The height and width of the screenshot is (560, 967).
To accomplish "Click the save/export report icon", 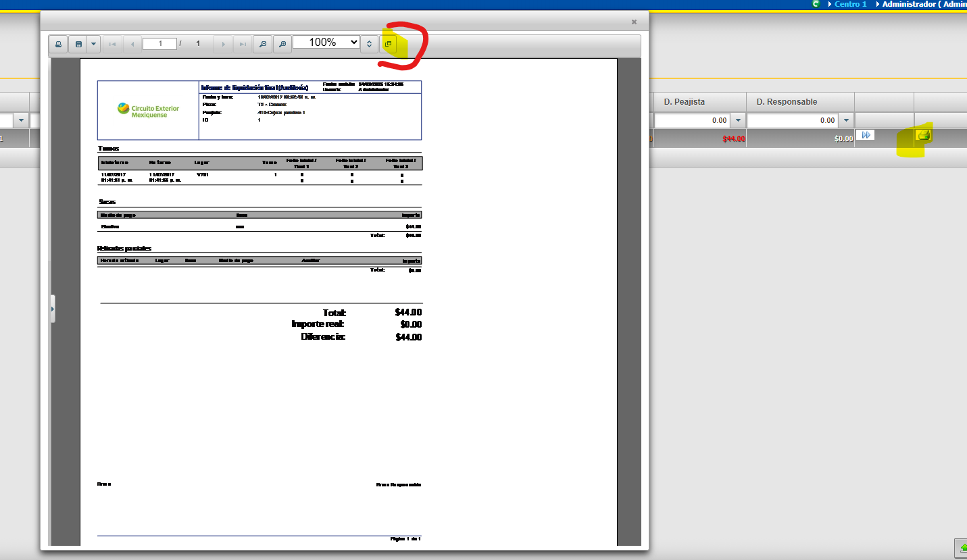I will [78, 45].
